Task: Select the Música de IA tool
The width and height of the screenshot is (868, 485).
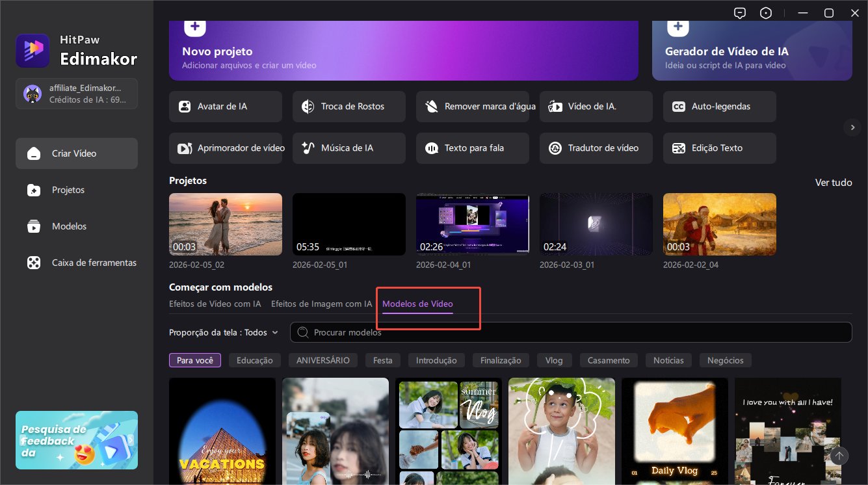Action: point(349,148)
